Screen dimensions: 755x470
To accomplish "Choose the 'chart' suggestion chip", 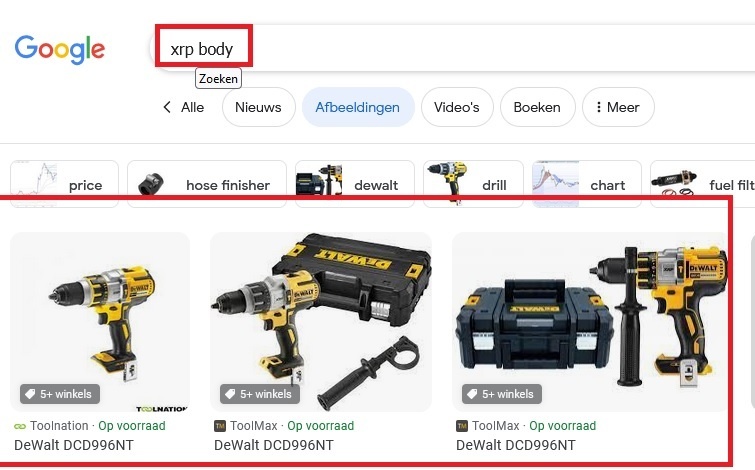I will click(x=587, y=184).
